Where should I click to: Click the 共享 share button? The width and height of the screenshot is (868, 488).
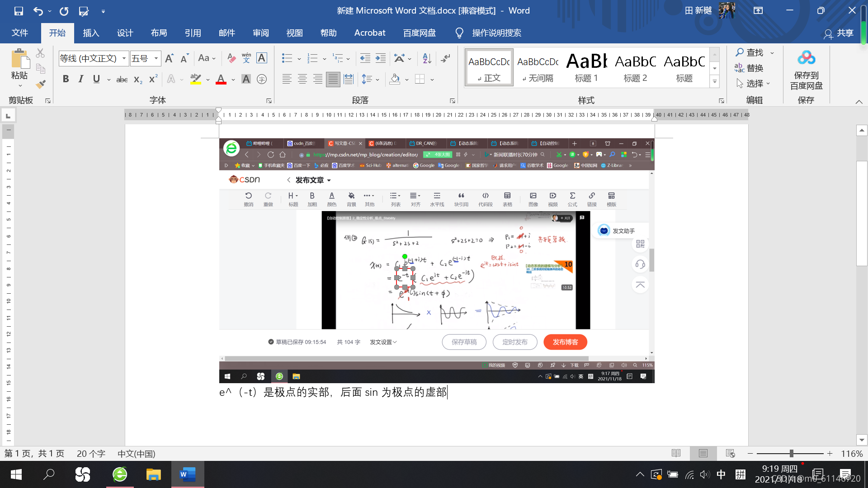coord(839,33)
